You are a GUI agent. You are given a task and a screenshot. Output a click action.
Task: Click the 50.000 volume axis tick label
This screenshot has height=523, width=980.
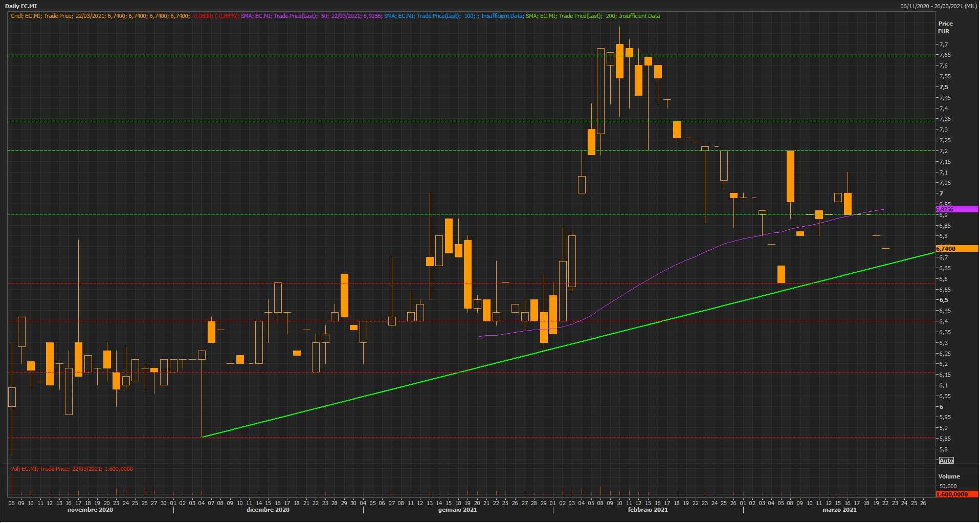[948, 486]
